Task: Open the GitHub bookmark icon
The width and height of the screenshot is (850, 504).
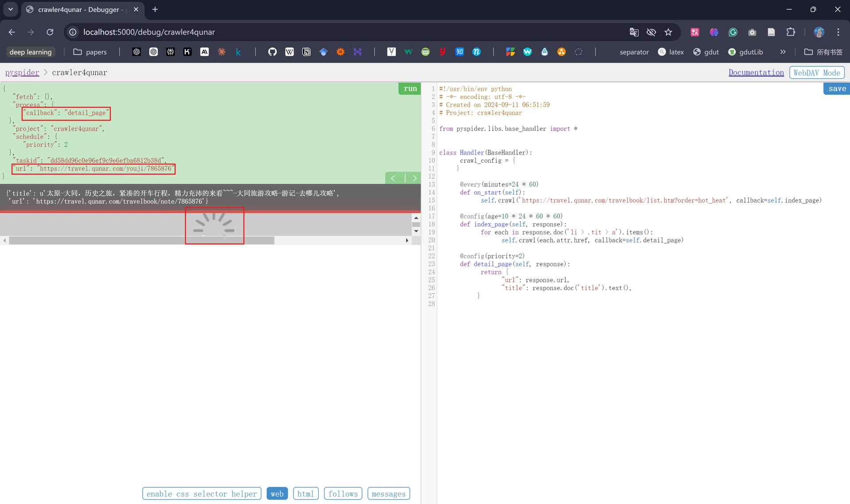Action: pyautogui.click(x=272, y=52)
